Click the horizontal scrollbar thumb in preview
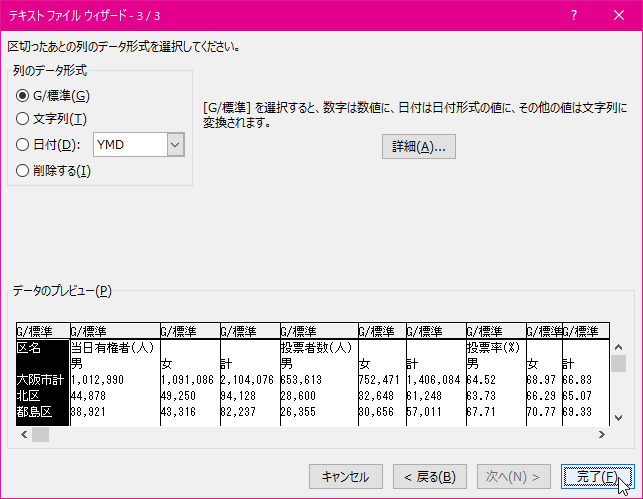 pyautogui.click(x=40, y=434)
